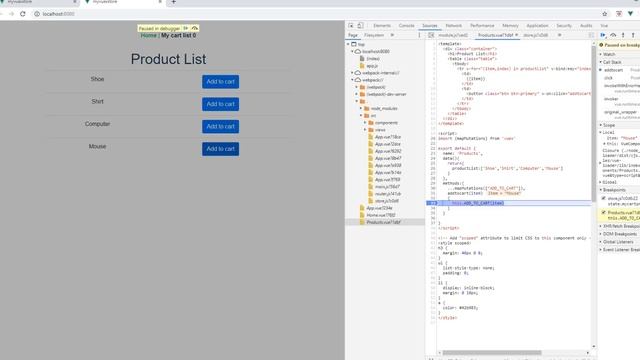The image size is (640, 360).
Task: Switch to the Network panel
Action: coord(453,26)
